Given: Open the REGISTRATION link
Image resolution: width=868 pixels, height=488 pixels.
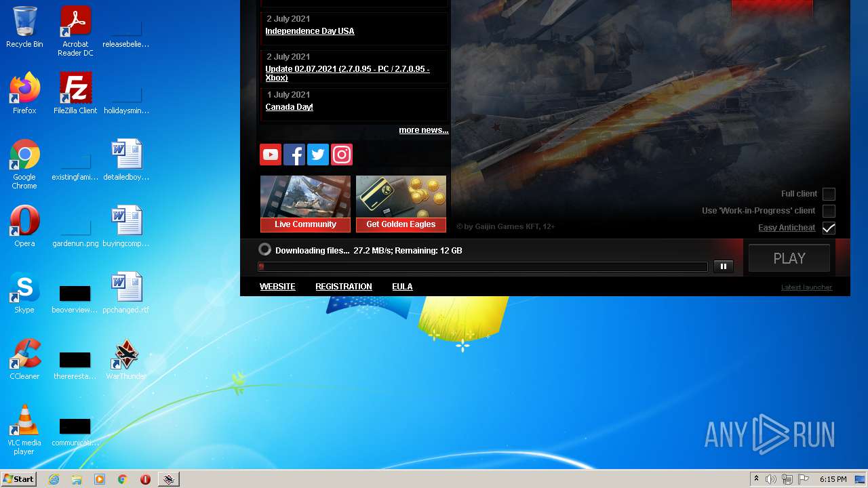Looking at the screenshot, I should click(344, 287).
